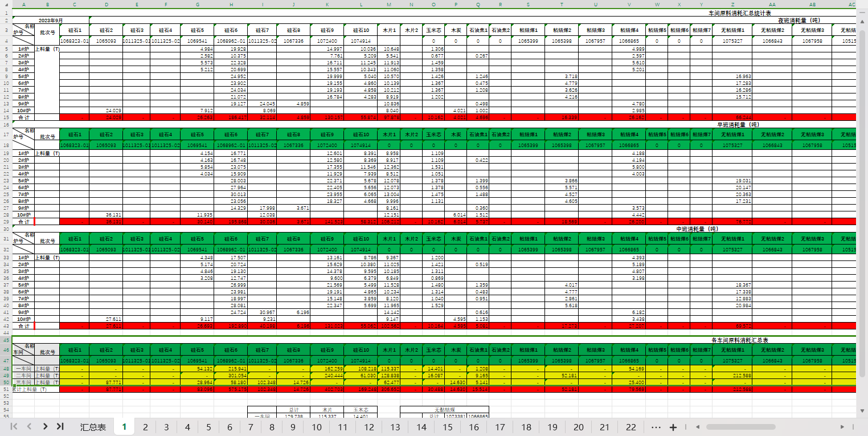Open sheet tab 18
Screen dimensions: 868x436
(526, 427)
